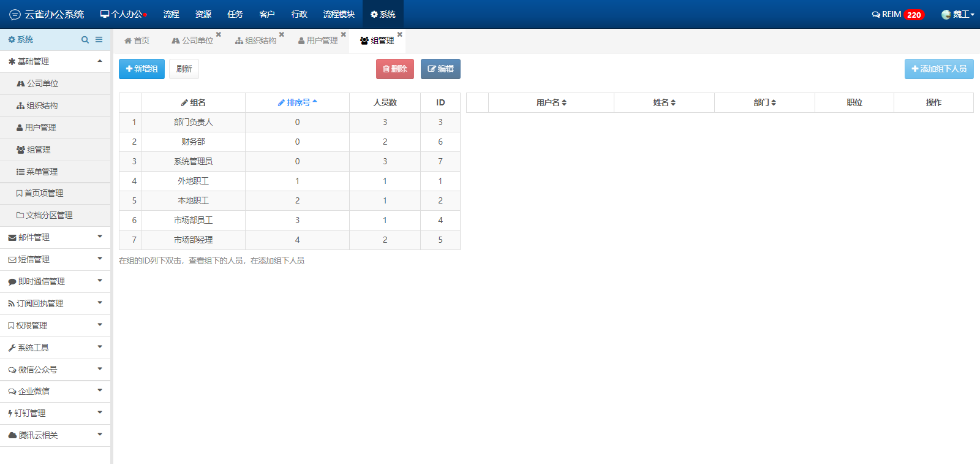Sort members by 用户名 column
980x464 pixels.
[x=551, y=102]
